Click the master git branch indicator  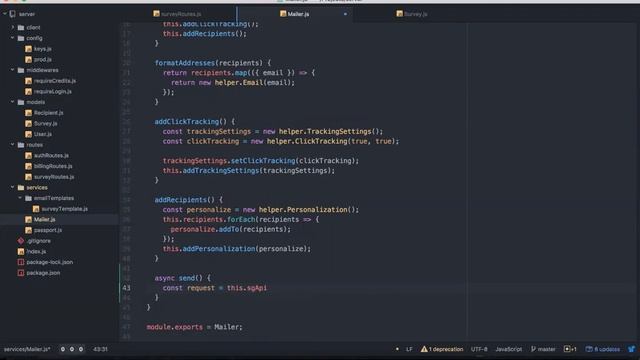click(543, 349)
